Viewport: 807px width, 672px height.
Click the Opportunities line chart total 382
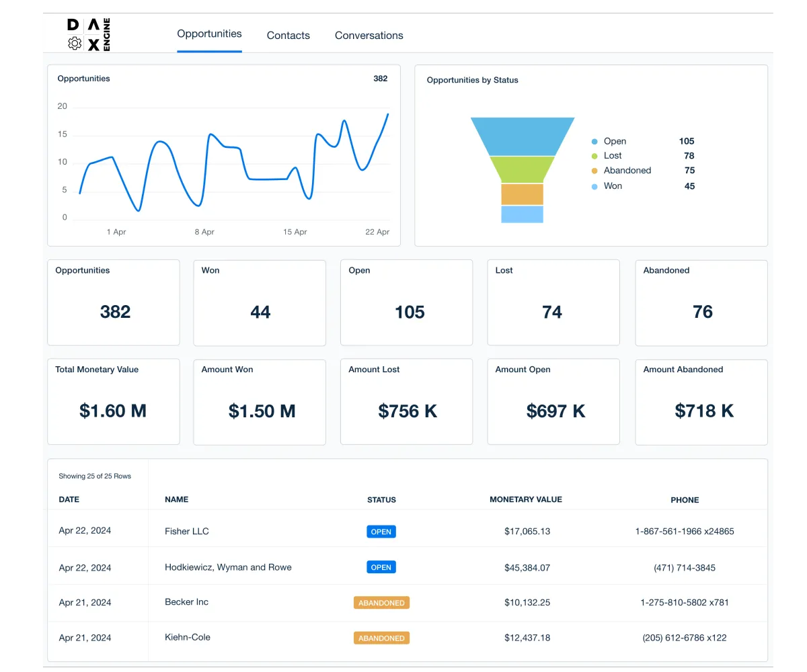[x=381, y=79]
